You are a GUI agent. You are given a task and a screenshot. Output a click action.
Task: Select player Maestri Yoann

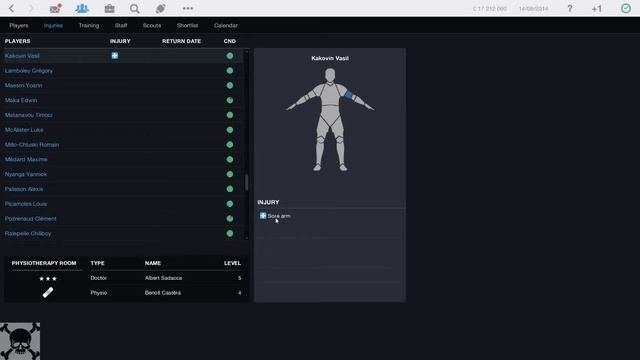pos(23,85)
